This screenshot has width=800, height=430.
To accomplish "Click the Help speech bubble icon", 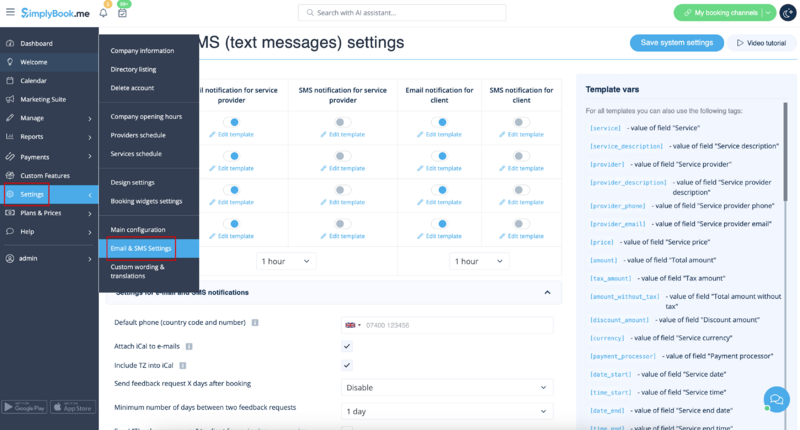I will click(x=10, y=232).
